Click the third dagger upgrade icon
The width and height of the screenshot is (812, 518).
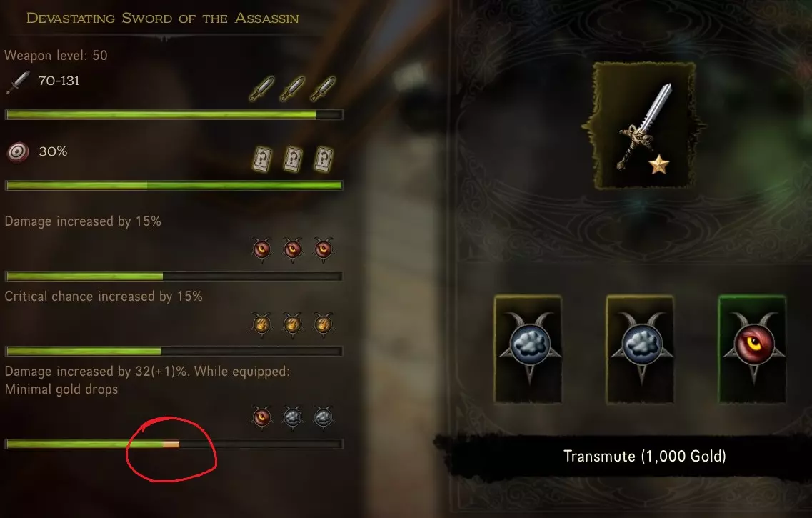323,89
